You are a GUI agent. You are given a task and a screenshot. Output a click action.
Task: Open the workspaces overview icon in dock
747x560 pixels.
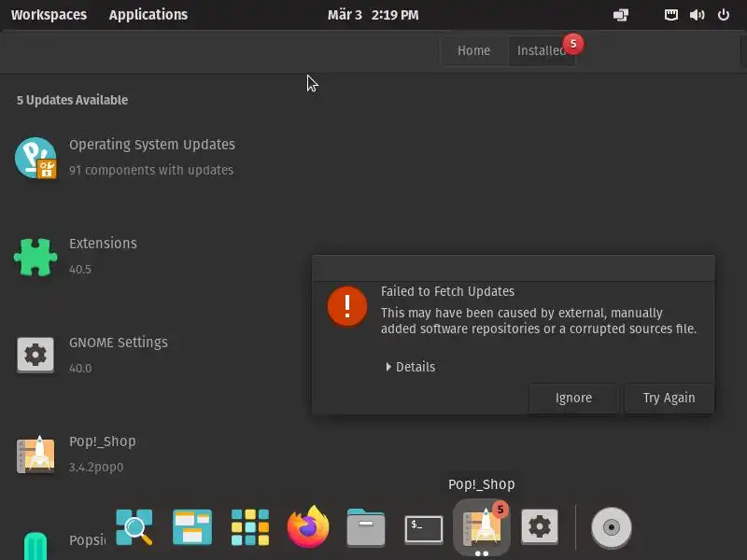(x=192, y=526)
